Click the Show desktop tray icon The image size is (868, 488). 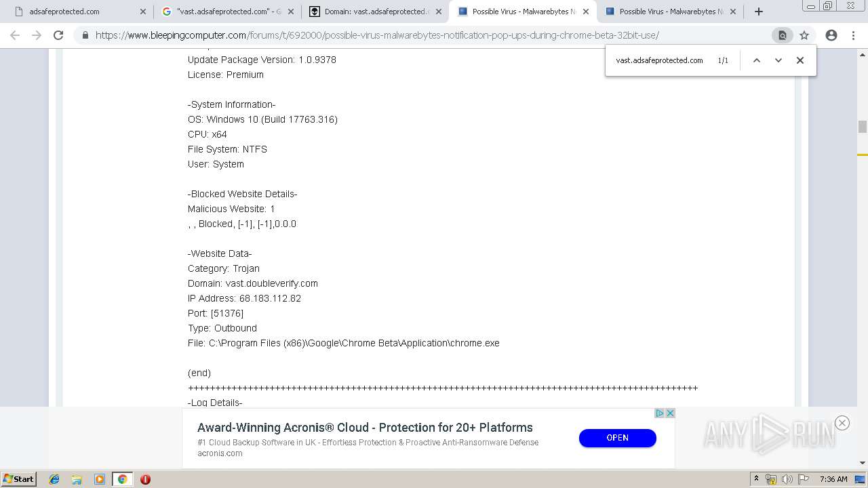861,479
